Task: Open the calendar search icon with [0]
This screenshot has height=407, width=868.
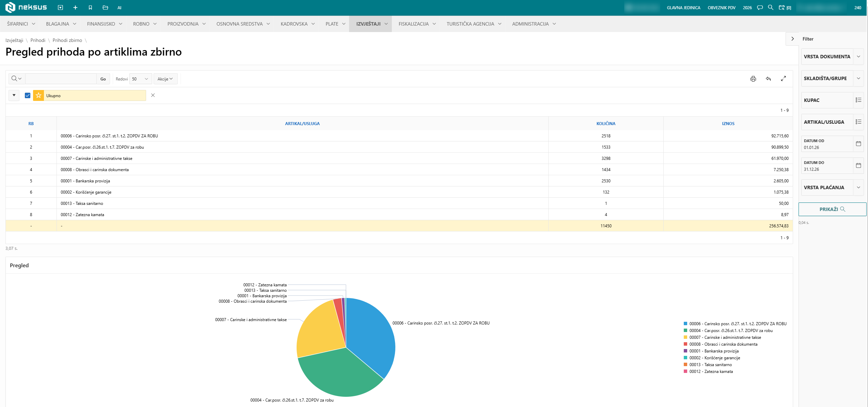Action: (x=785, y=7)
